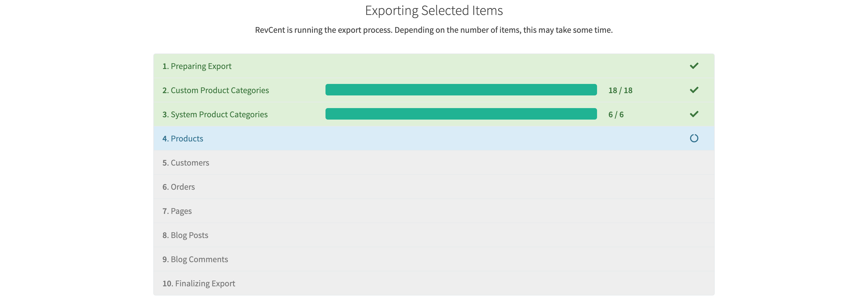Screen dimensions: 868x307
Task: Click the Exporting Selected Items heading
Action: coord(434,11)
